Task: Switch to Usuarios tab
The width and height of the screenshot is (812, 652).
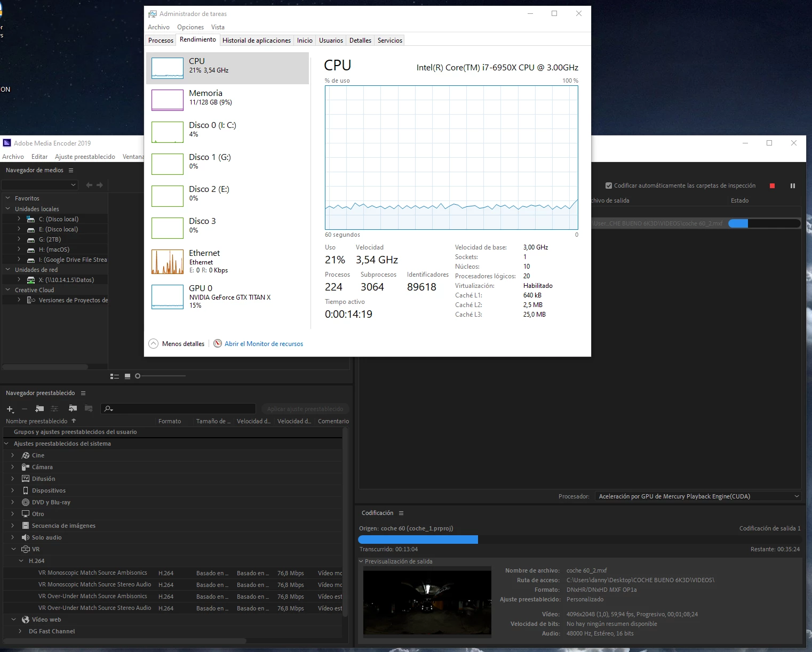Action: pyautogui.click(x=331, y=41)
